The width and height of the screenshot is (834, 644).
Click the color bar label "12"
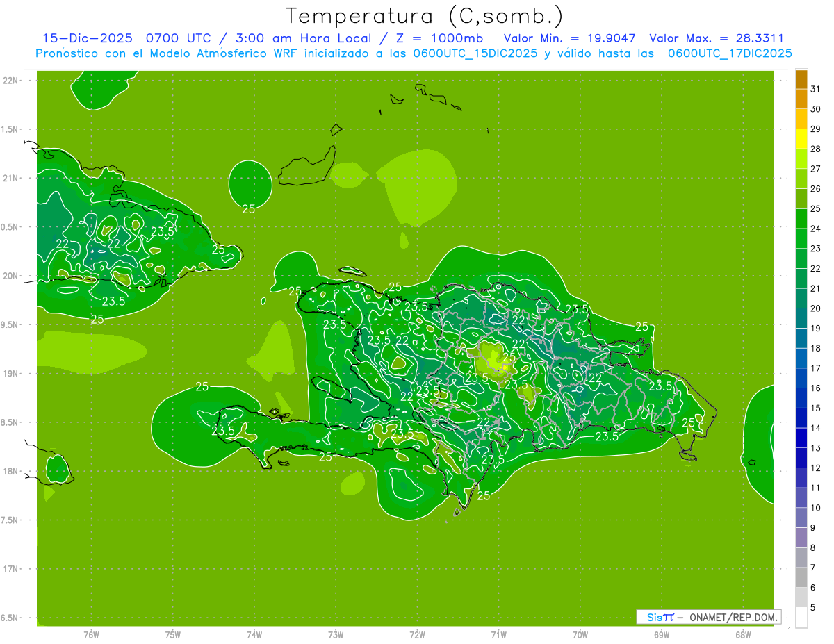click(816, 468)
